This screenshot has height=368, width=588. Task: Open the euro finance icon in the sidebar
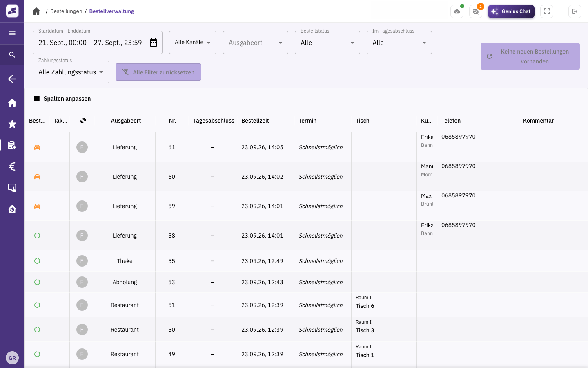tap(12, 166)
